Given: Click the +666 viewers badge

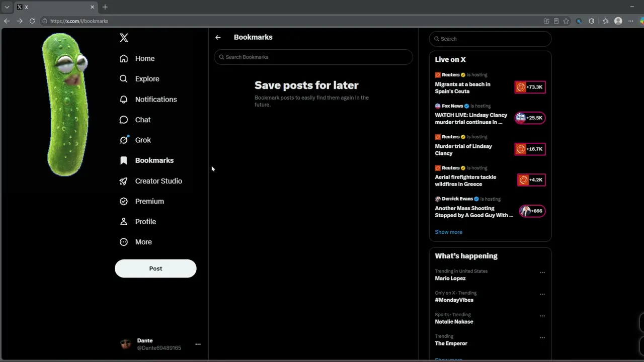Looking at the screenshot, I should pos(532,211).
